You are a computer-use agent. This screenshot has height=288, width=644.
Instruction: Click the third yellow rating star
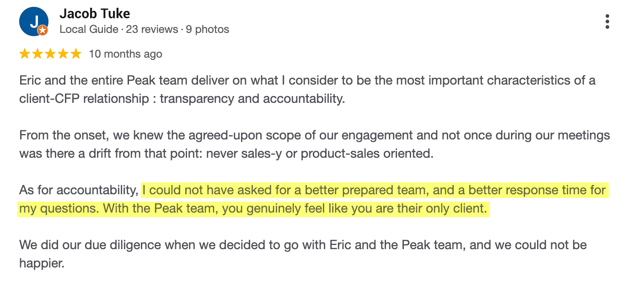[x=50, y=54]
